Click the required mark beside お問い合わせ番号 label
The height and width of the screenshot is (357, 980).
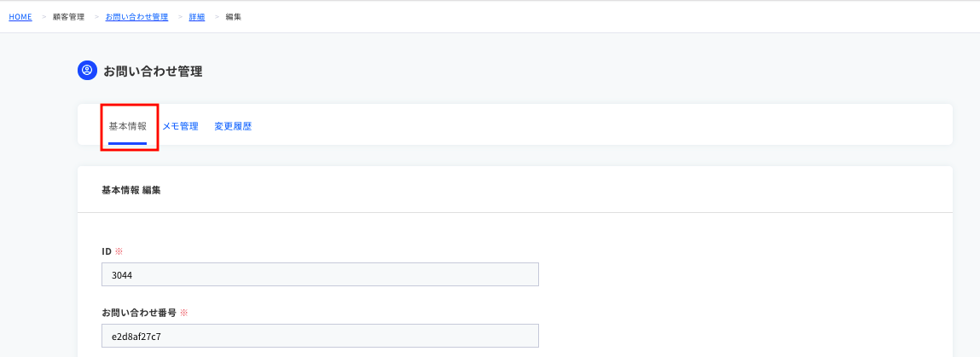click(x=183, y=313)
